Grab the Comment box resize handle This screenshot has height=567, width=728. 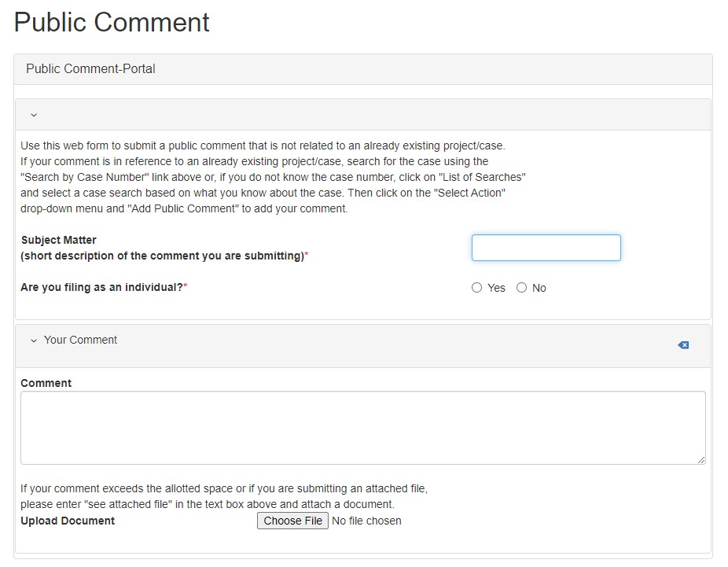click(700, 459)
